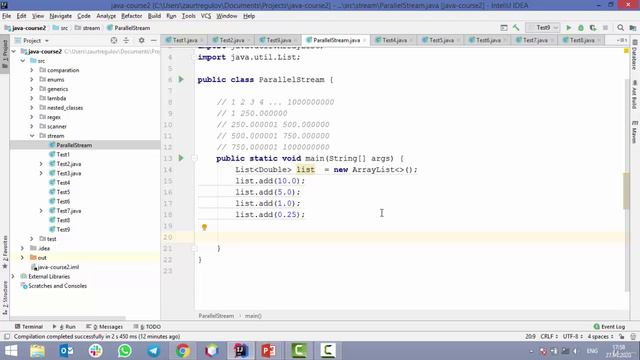Open the Maven side panel
Screen dimensions: 640x360
(x=635, y=131)
